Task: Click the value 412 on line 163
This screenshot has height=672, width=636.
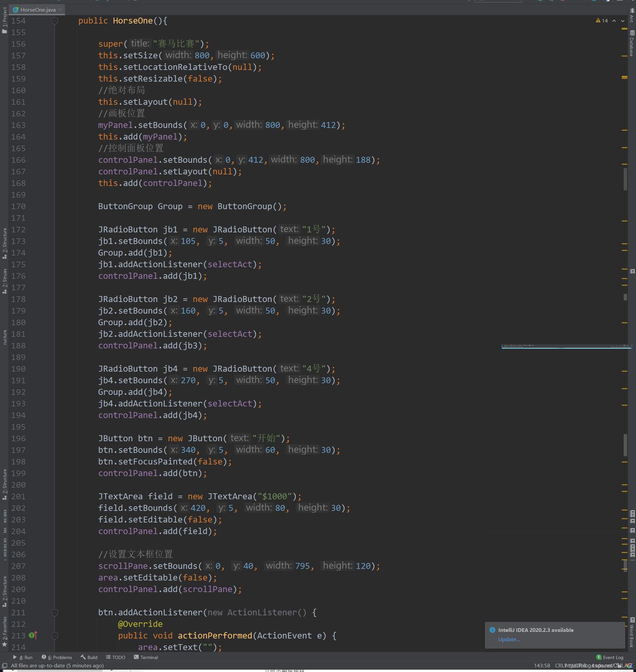Action: pos(328,125)
